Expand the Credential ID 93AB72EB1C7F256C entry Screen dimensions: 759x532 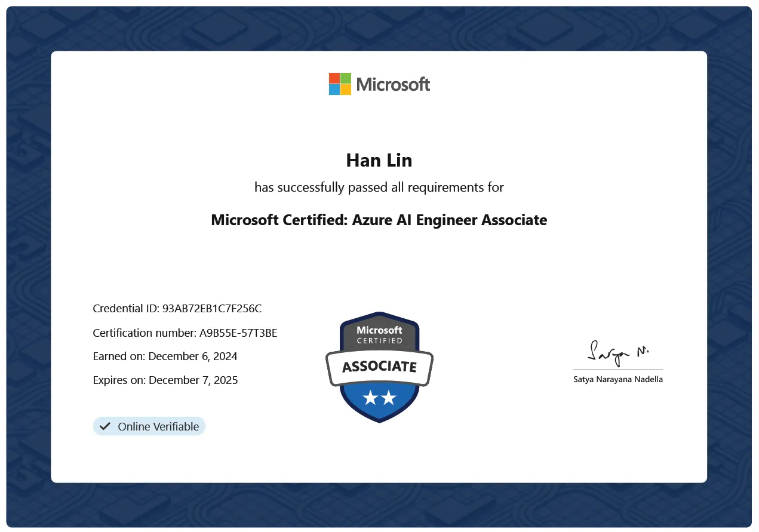coord(177,308)
